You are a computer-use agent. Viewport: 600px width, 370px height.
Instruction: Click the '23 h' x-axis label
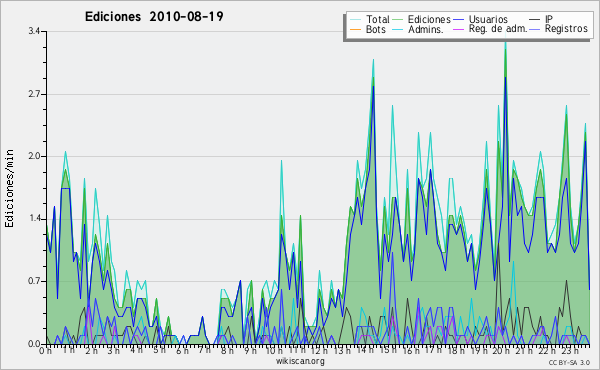[570, 350]
